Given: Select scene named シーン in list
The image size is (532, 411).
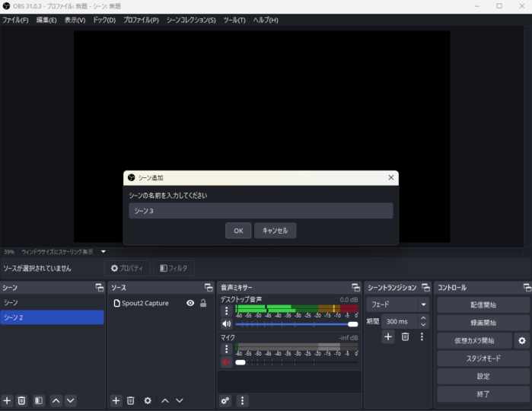Looking at the screenshot, I should coord(53,302).
